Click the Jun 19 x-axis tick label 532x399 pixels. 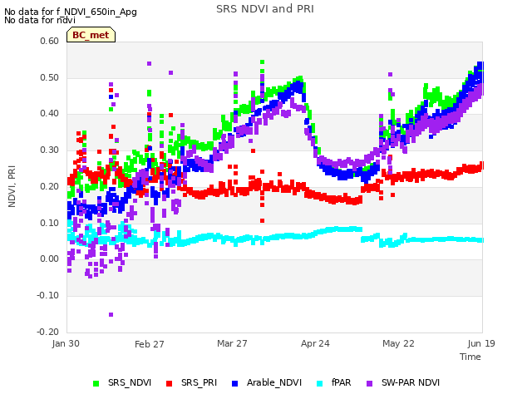pyautogui.click(x=481, y=343)
